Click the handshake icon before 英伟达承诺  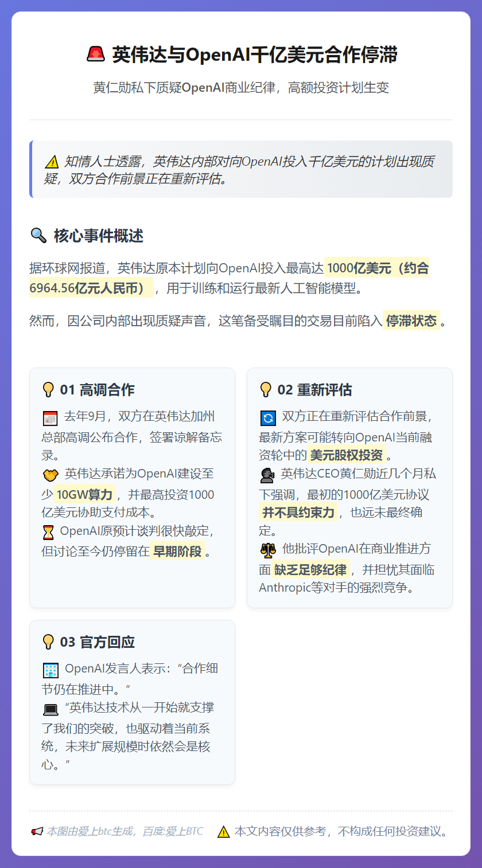click(x=50, y=475)
